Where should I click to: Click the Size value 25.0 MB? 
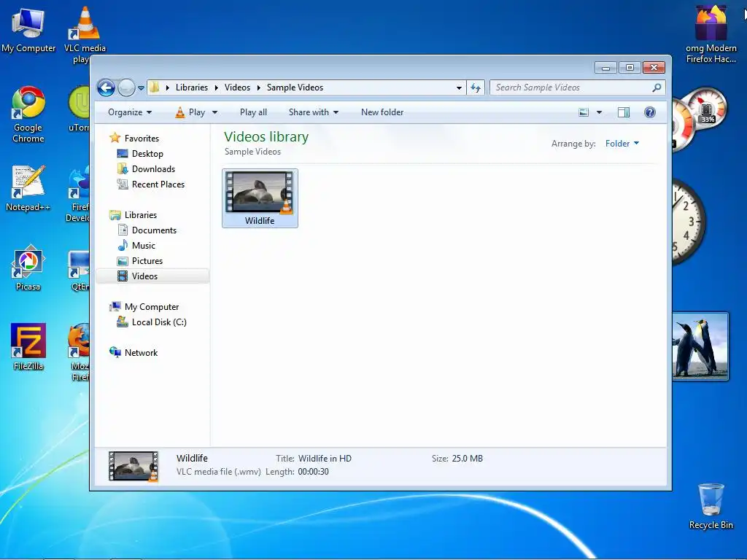468,459
